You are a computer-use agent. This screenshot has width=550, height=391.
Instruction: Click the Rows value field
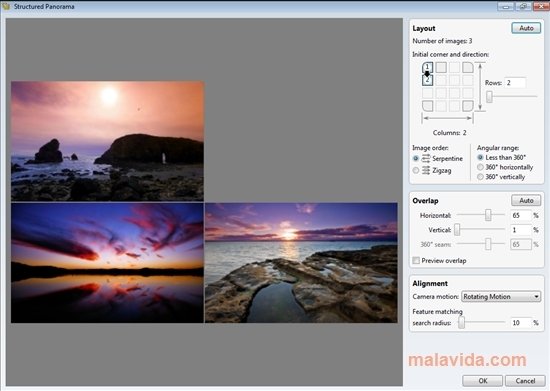(515, 83)
